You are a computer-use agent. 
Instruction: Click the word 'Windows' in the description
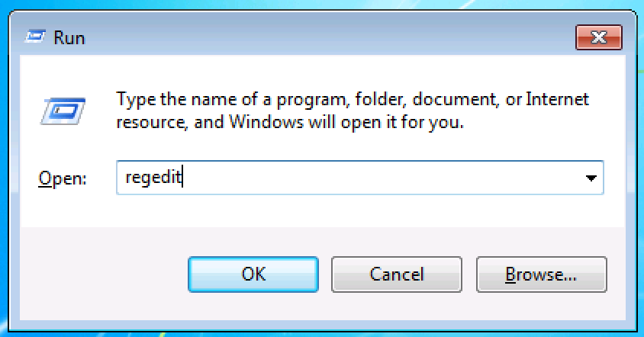tap(266, 122)
